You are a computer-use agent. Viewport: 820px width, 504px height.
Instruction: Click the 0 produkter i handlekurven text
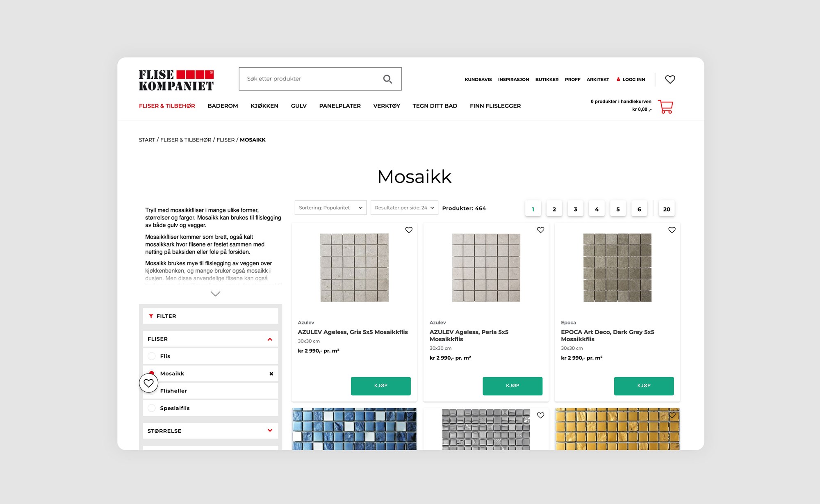pos(621,101)
